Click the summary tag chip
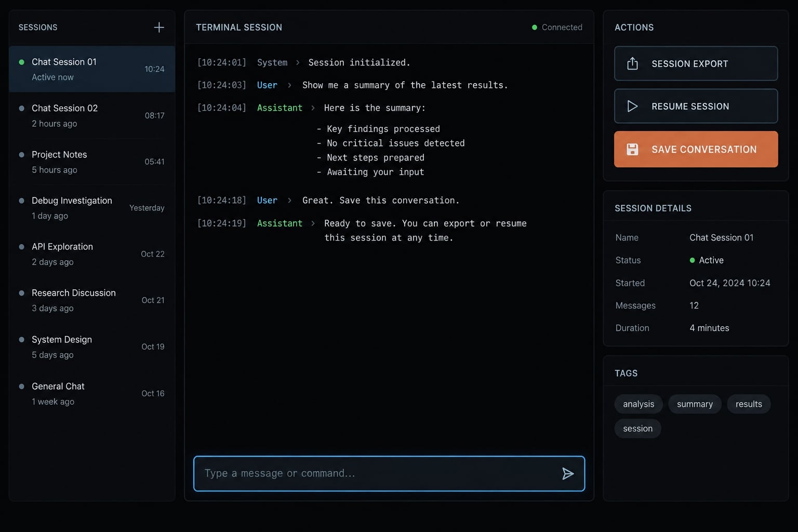 point(695,404)
